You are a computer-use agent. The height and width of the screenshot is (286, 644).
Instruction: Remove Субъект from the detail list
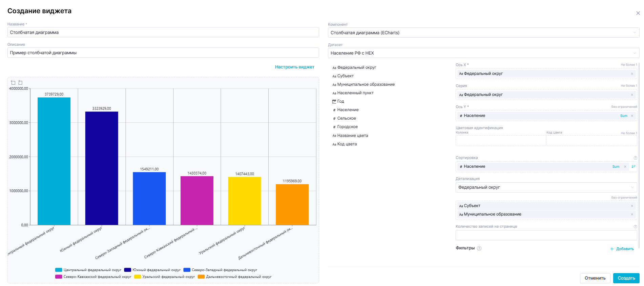632,206
